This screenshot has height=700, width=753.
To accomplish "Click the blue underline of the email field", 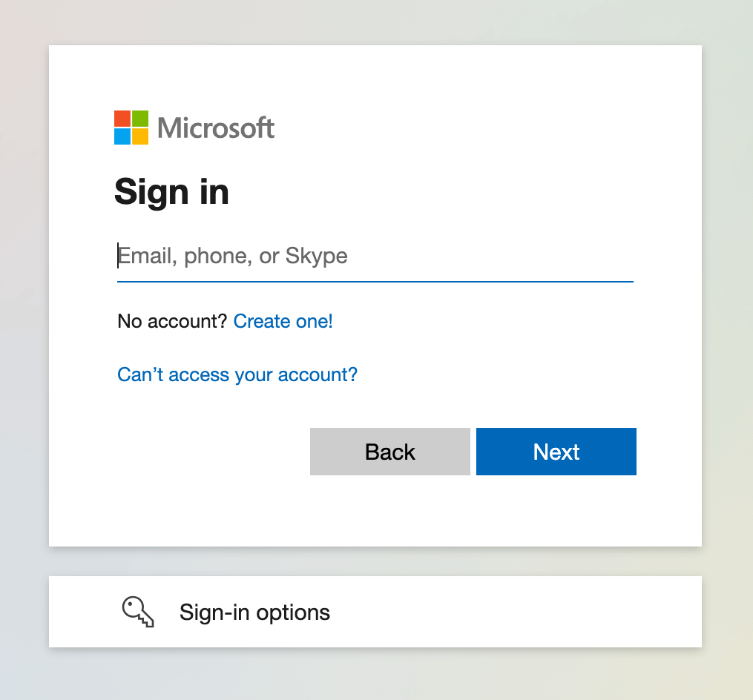I will click(x=375, y=282).
